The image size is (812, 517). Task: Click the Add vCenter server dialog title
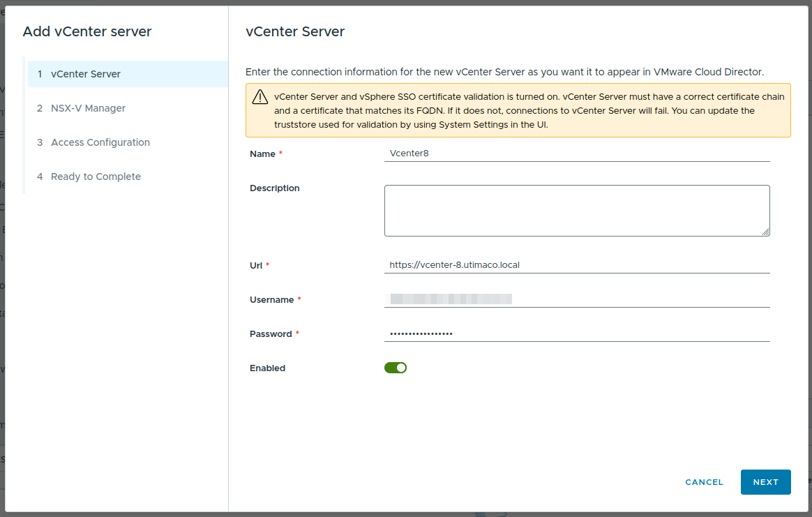pos(87,31)
